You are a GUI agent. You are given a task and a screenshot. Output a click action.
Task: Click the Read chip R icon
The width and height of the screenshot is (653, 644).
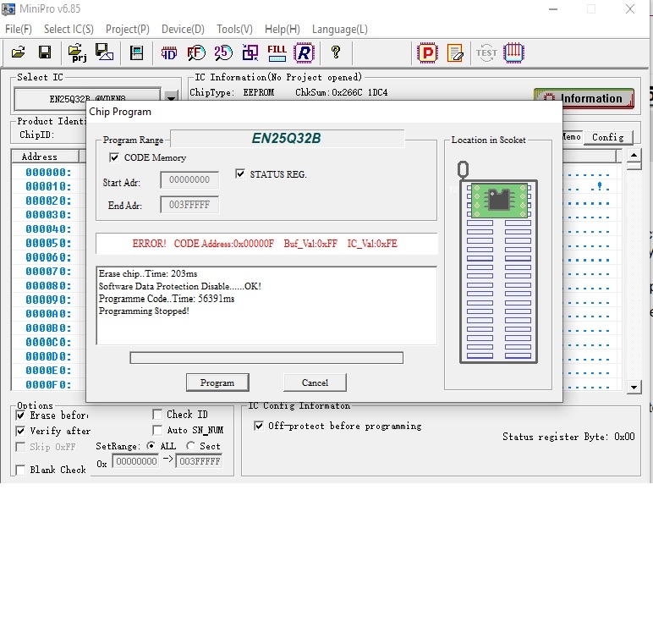click(305, 53)
